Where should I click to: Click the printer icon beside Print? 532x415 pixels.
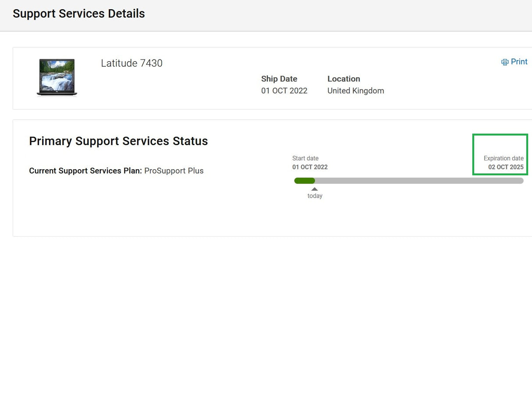click(x=505, y=62)
